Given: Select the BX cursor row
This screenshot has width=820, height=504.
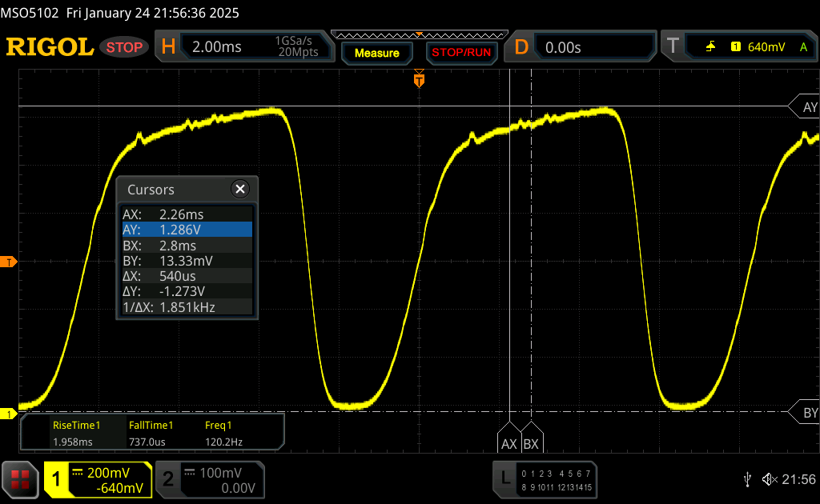Looking at the screenshot, I should point(187,246).
